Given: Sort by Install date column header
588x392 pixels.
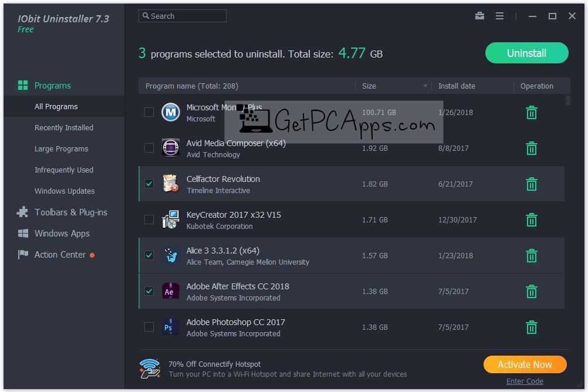Looking at the screenshot, I should point(457,86).
